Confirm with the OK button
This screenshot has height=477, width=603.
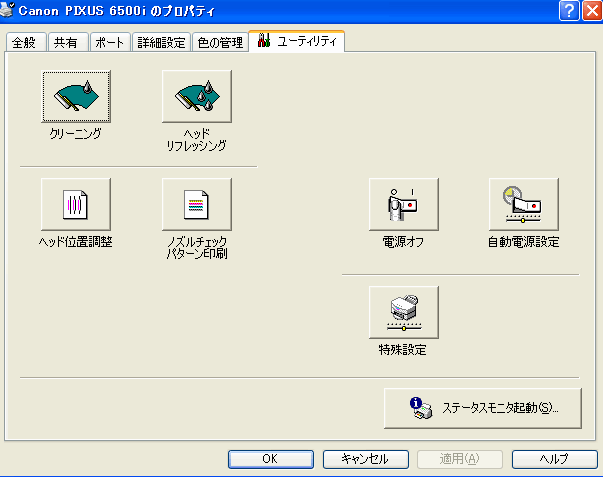pyautogui.click(x=271, y=459)
